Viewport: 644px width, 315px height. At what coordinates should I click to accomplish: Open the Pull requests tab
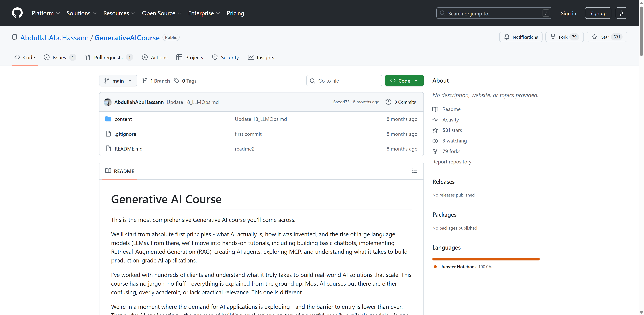tap(109, 57)
